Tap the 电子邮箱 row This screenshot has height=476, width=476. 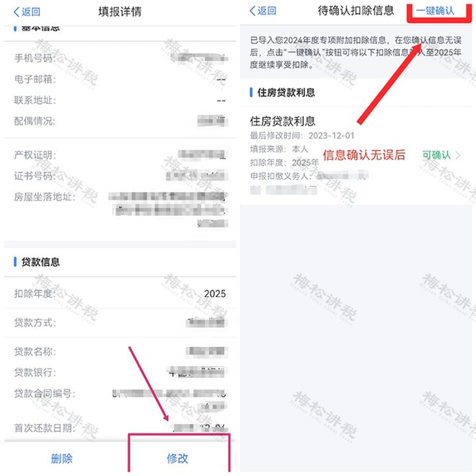coord(120,79)
